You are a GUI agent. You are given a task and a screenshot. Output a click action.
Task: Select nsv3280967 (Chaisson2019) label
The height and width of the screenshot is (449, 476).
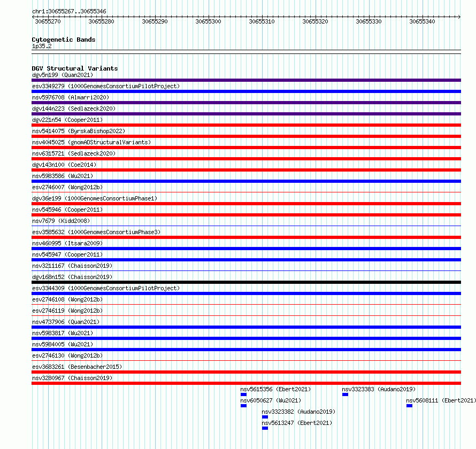tap(72, 378)
